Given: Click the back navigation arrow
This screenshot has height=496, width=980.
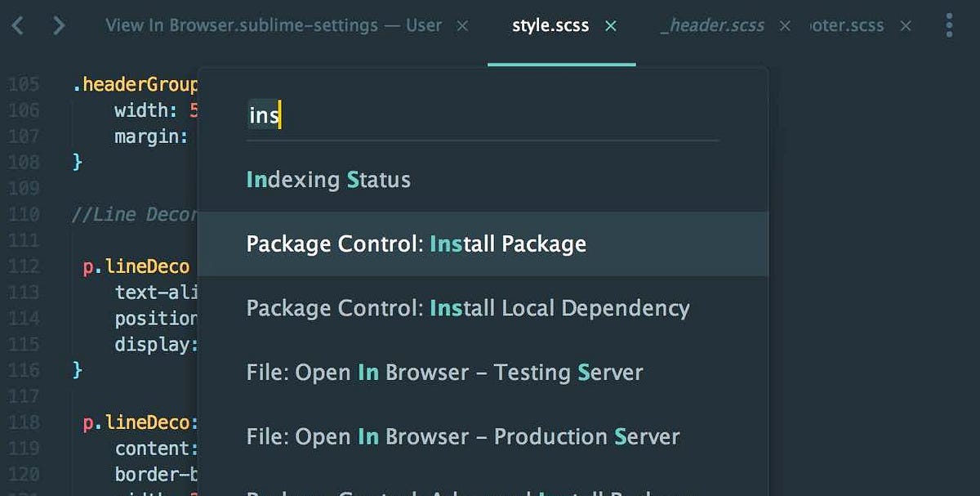Looking at the screenshot, I should [17, 25].
